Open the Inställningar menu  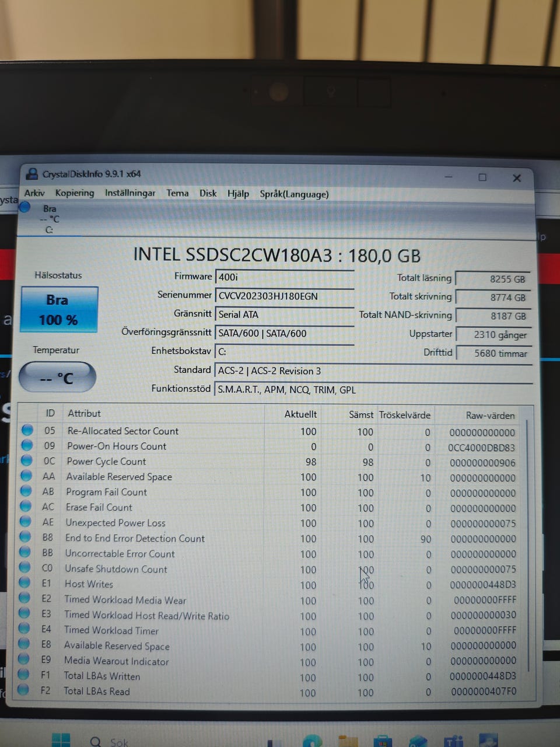click(x=130, y=193)
